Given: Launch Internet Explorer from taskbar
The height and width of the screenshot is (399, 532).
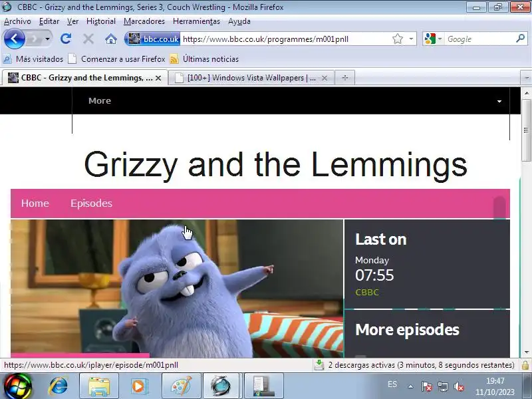Looking at the screenshot, I should [x=58, y=386].
